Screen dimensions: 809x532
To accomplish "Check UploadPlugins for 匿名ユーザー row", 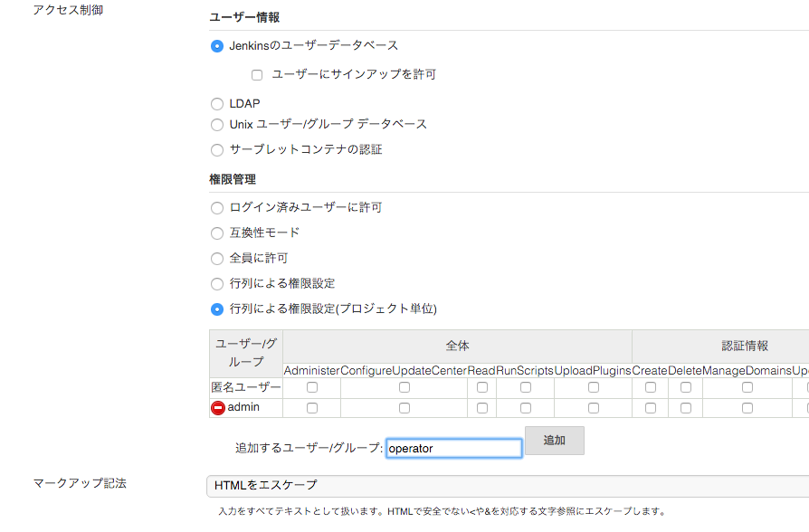I will (x=594, y=387).
